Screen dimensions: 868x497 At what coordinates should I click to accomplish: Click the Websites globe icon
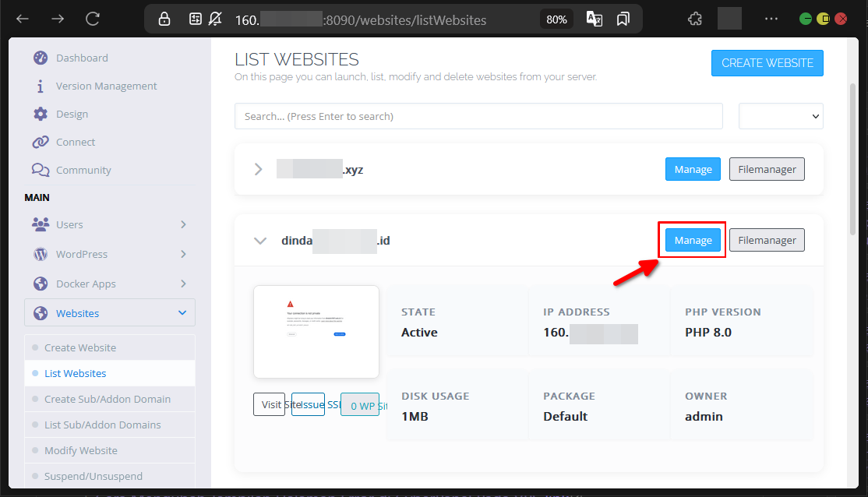(x=41, y=313)
